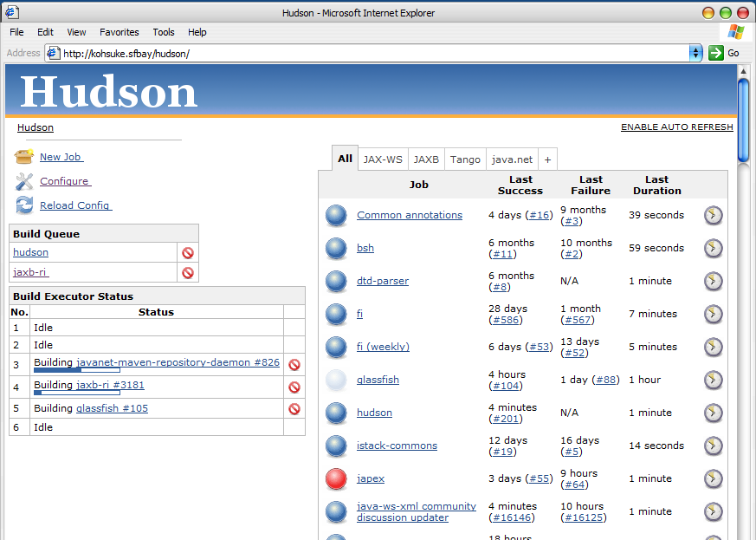This screenshot has width=756, height=540.
Task: Open the File menu
Action: click(16, 32)
